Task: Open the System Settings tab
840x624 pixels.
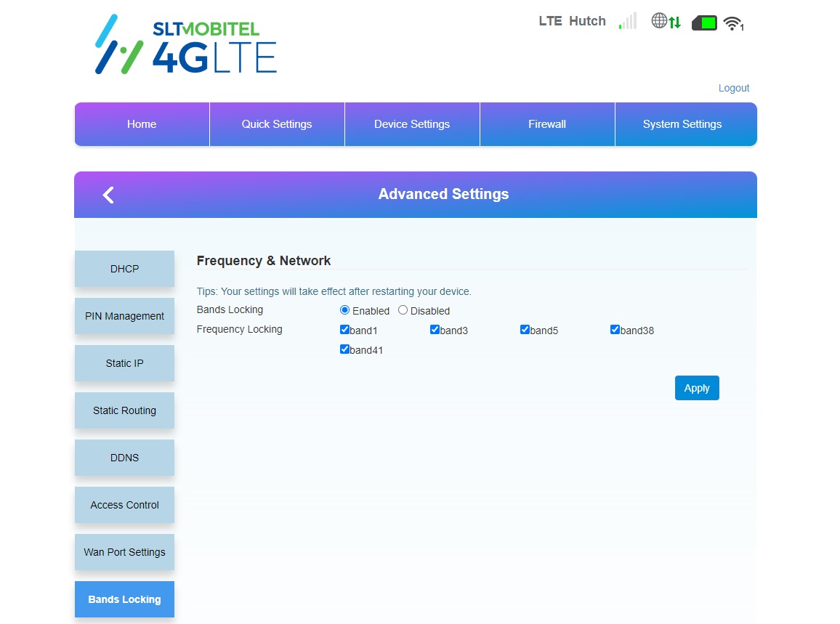Action: click(686, 124)
